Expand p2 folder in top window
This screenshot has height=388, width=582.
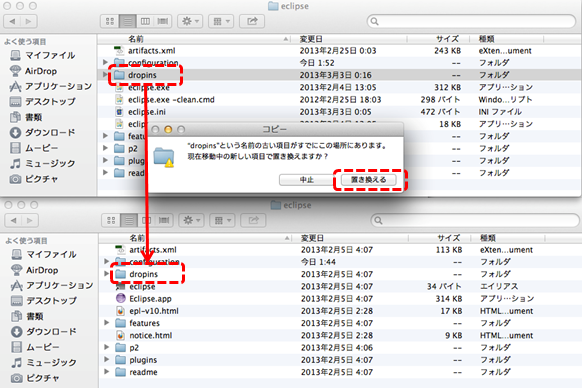(105, 148)
